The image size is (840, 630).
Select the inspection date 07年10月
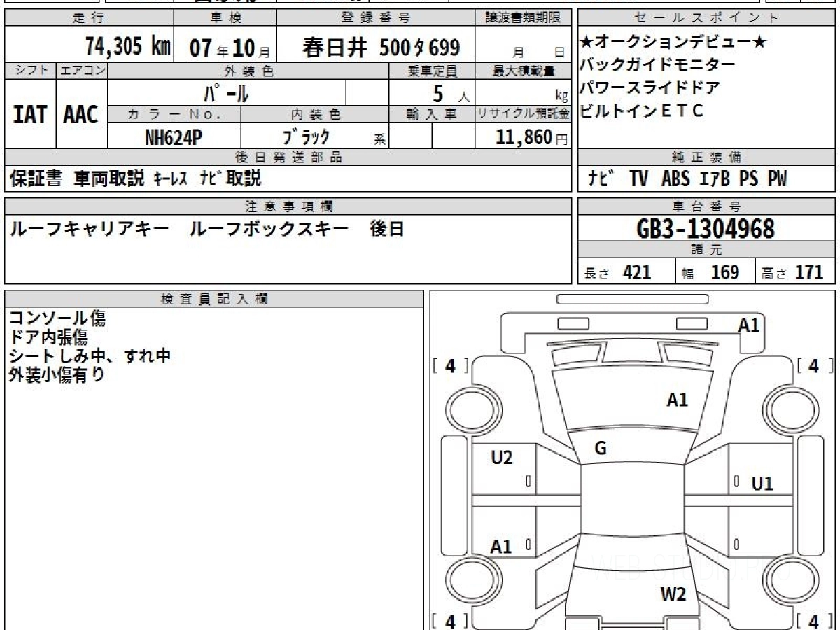click(x=229, y=48)
